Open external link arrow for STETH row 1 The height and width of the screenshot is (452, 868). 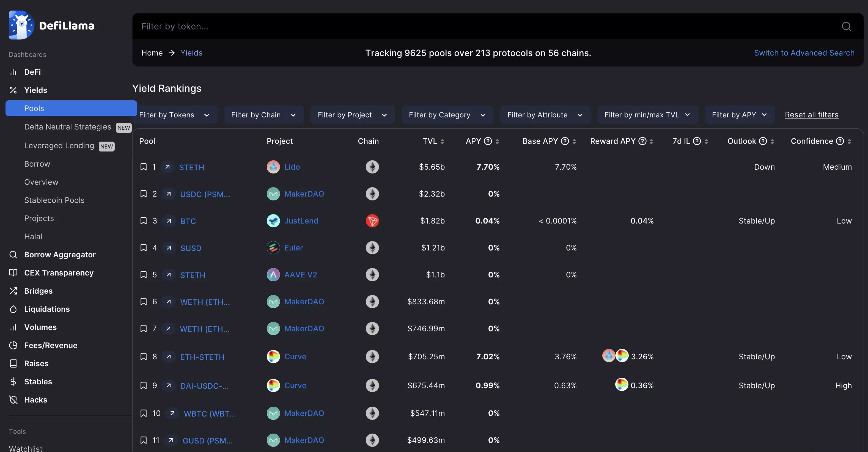tap(167, 167)
